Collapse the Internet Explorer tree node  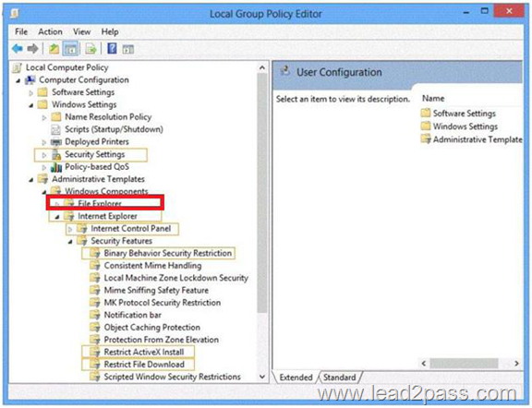click(x=57, y=217)
